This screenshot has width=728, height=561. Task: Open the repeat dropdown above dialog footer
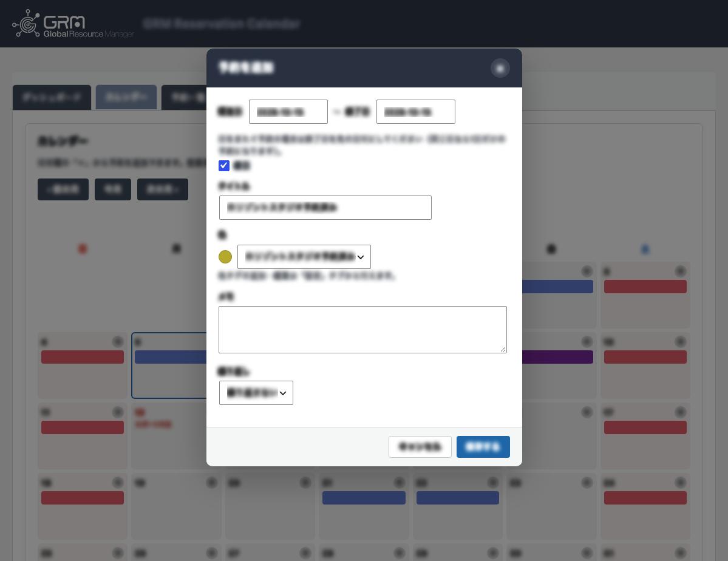(256, 393)
